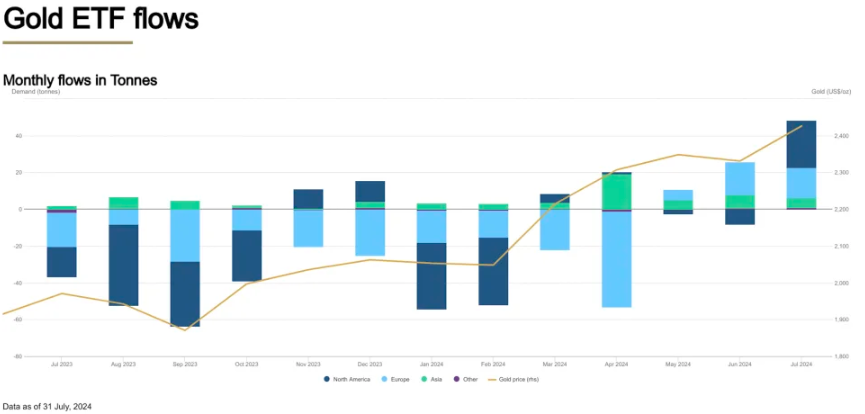Click the North America legend marker

[x=327, y=379]
